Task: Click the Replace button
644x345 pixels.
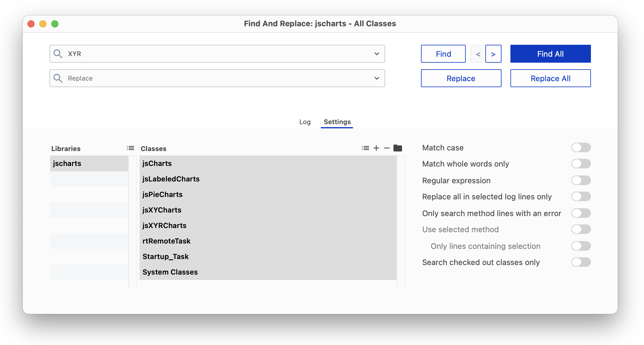Action: [461, 78]
